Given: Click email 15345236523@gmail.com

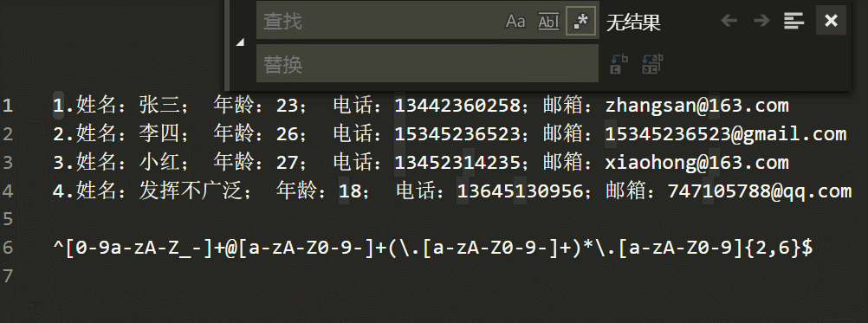Looking at the screenshot, I should [726, 134].
